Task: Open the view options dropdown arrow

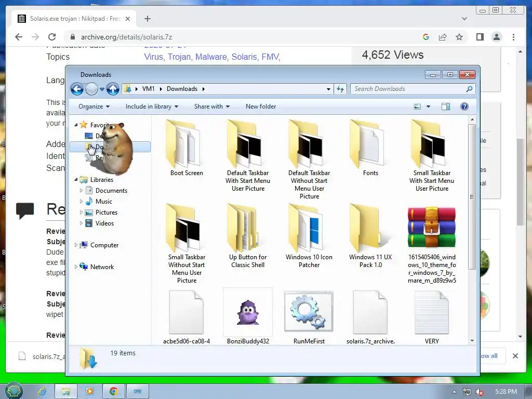Action: [428, 107]
